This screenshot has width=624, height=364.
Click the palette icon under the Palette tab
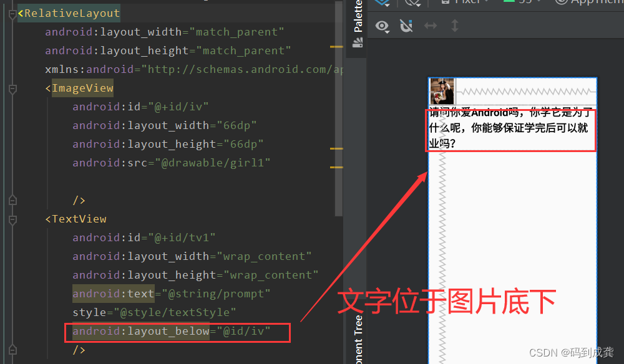click(x=357, y=42)
